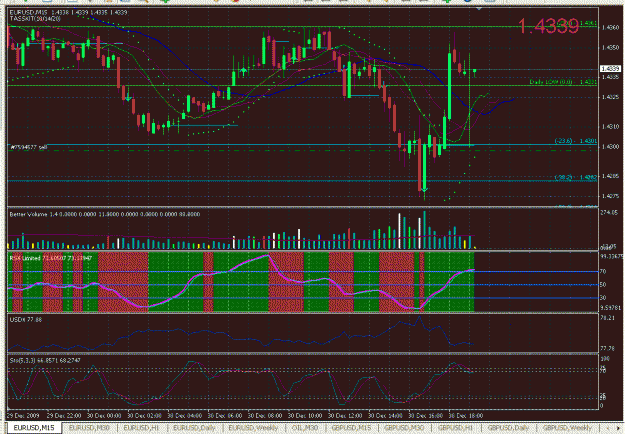Open the GBPUSD,M15 chart tab
Viewport: 625px width, 434px height.
[x=351, y=428]
